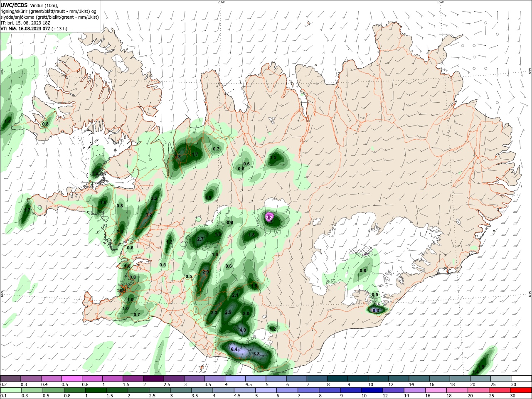This screenshot has width=532, height=399.
Task: Click the 6.4 precipitation value on the map
Action: pyautogui.click(x=234, y=349)
